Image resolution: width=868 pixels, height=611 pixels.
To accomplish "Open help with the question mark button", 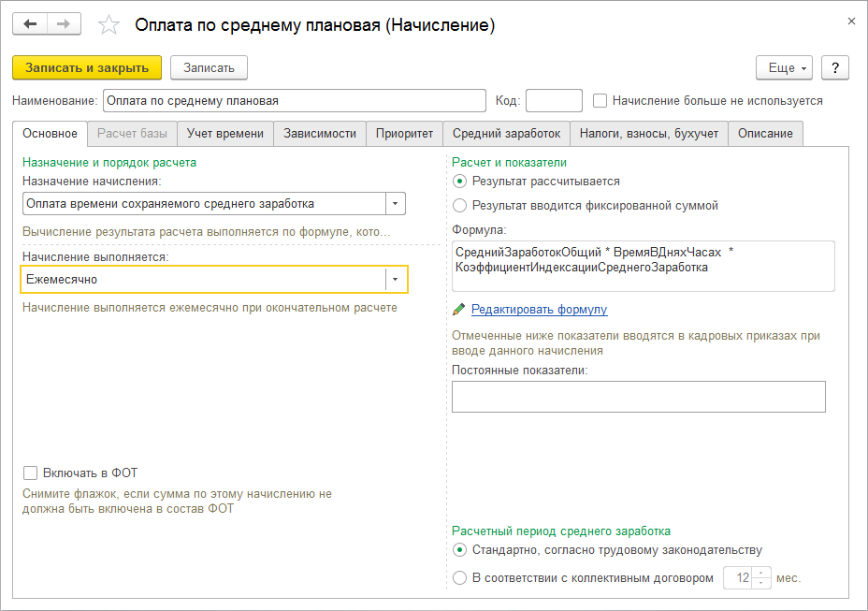I will pyautogui.click(x=834, y=67).
